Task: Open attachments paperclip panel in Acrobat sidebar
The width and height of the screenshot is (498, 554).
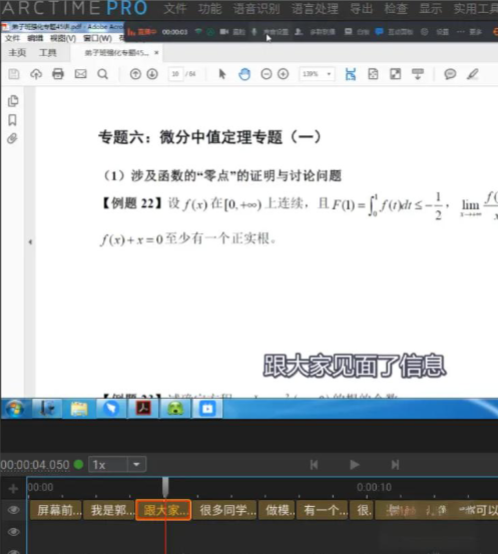Action: coord(12,138)
